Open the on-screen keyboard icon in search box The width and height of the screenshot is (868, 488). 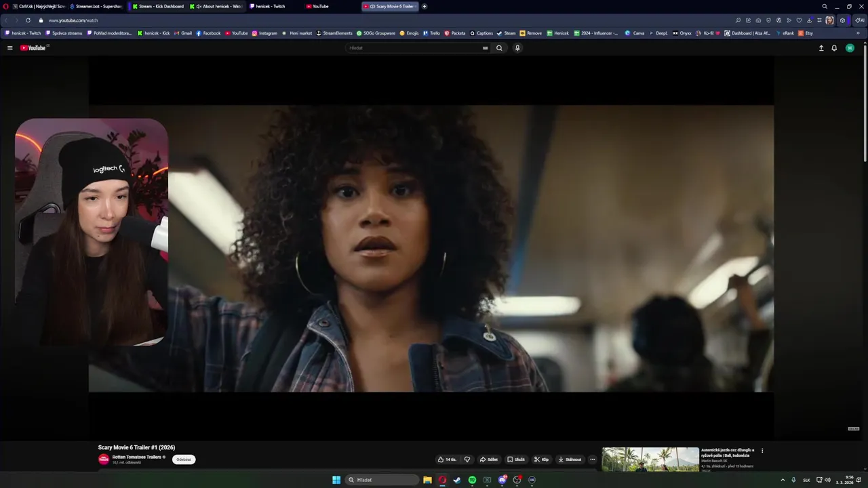pyautogui.click(x=485, y=48)
